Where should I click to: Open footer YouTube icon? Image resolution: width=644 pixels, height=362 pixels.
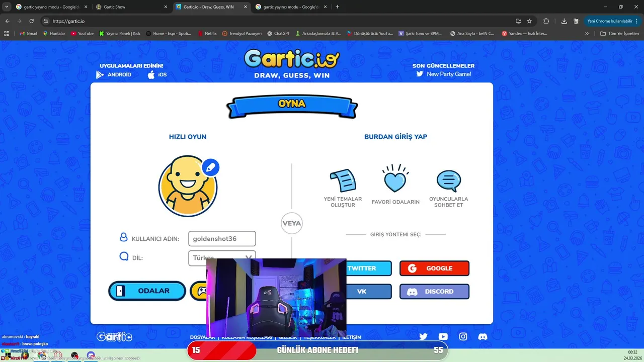tap(443, 337)
